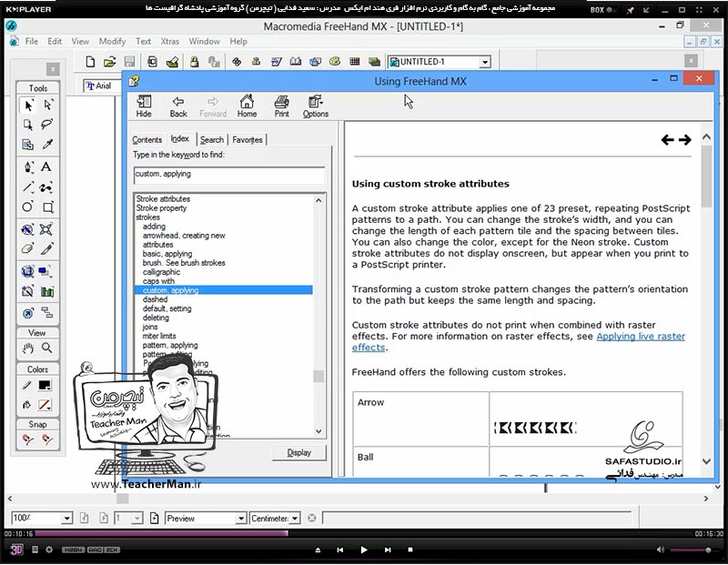
Task: Go to previous help topic arrow
Action: pyautogui.click(x=668, y=139)
